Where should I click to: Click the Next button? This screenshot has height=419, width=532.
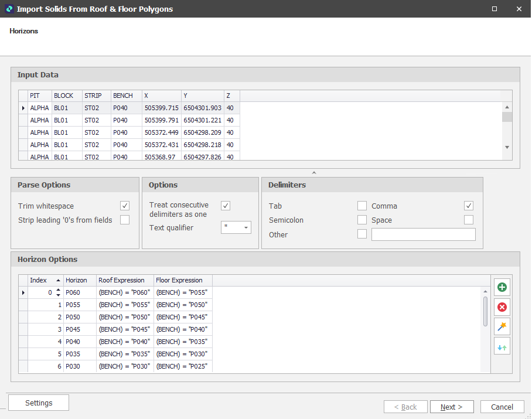point(452,407)
